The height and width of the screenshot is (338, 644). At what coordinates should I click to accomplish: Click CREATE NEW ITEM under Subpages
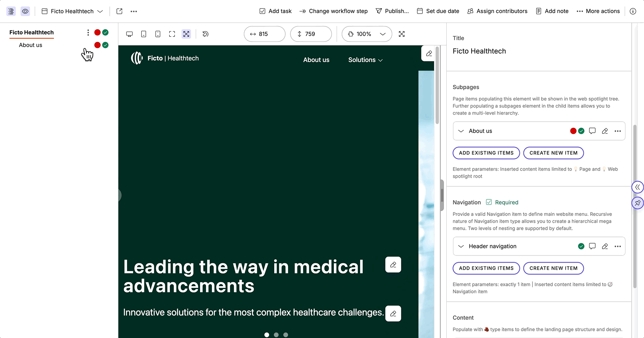pos(553,153)
